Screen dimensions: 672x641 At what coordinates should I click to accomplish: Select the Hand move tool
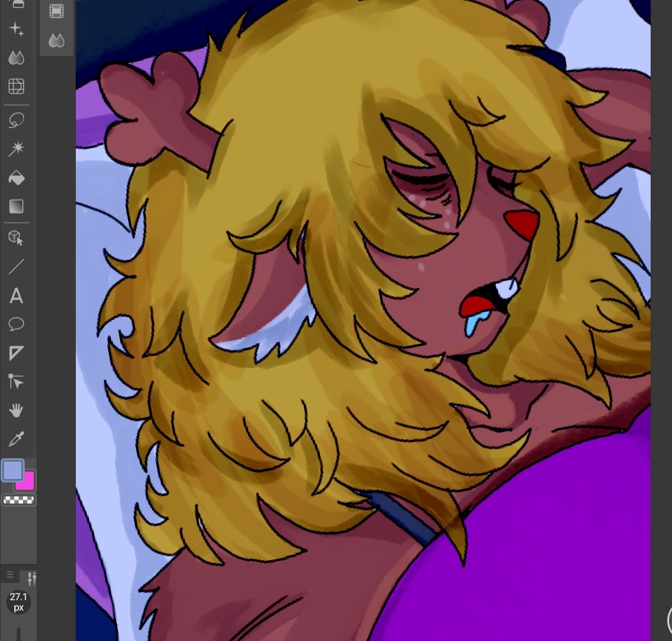pos(16,411)
